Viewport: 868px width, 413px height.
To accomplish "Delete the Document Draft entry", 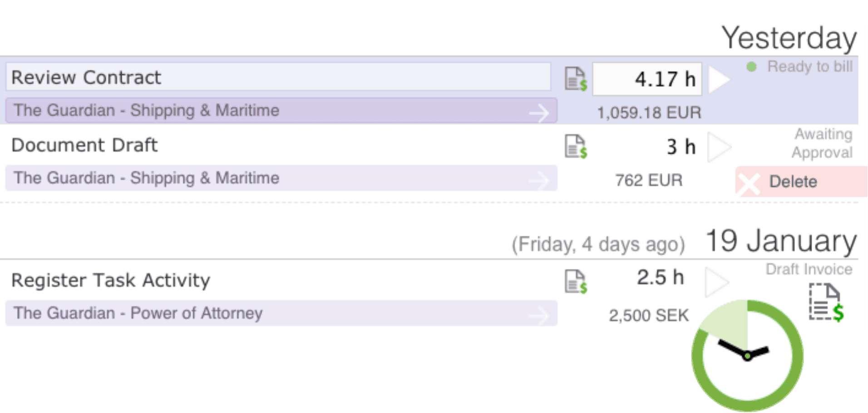I will (x=801, y=182).
